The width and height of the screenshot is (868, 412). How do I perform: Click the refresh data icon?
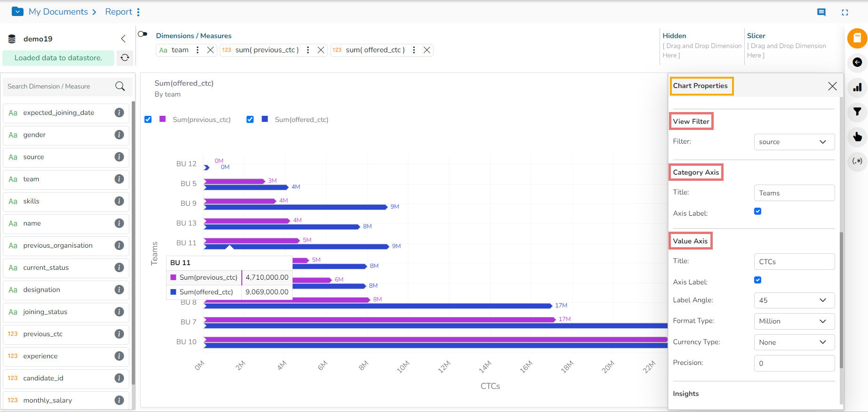pyautogui.click(x=125, y=57)
